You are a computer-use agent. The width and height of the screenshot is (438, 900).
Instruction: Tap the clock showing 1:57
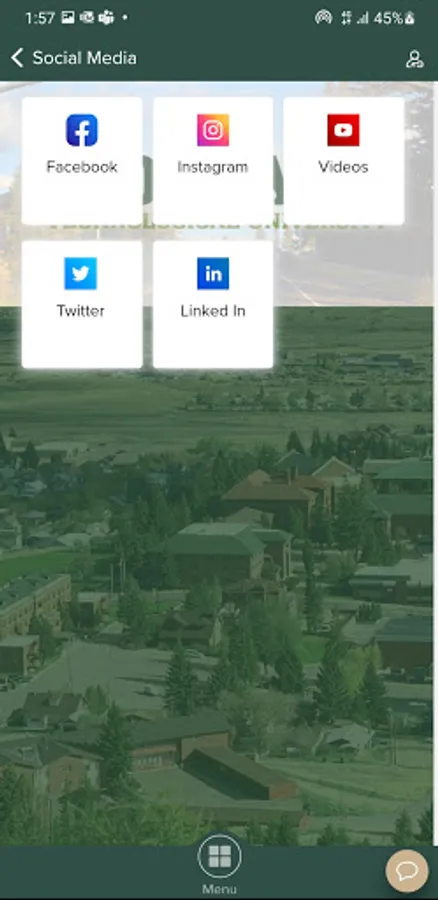pos(40,18)
